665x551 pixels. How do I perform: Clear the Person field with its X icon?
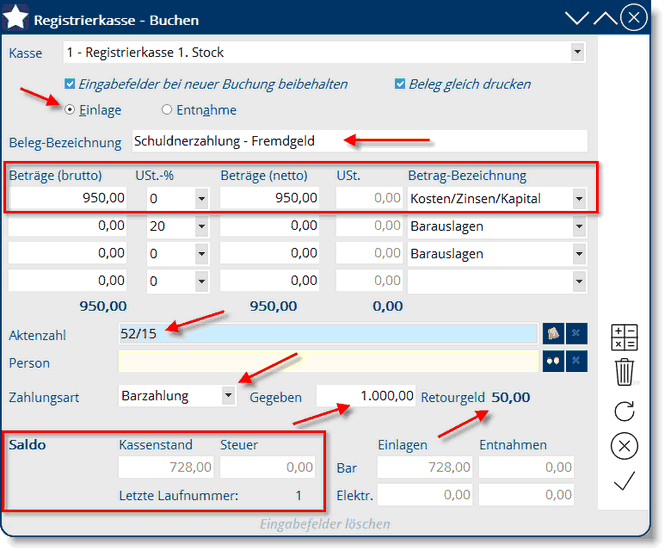click(576, 361)
